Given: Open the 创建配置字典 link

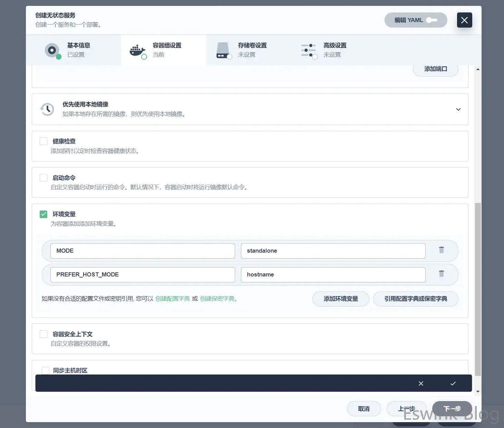Looking at the screenshot, I should pos(172,299).
